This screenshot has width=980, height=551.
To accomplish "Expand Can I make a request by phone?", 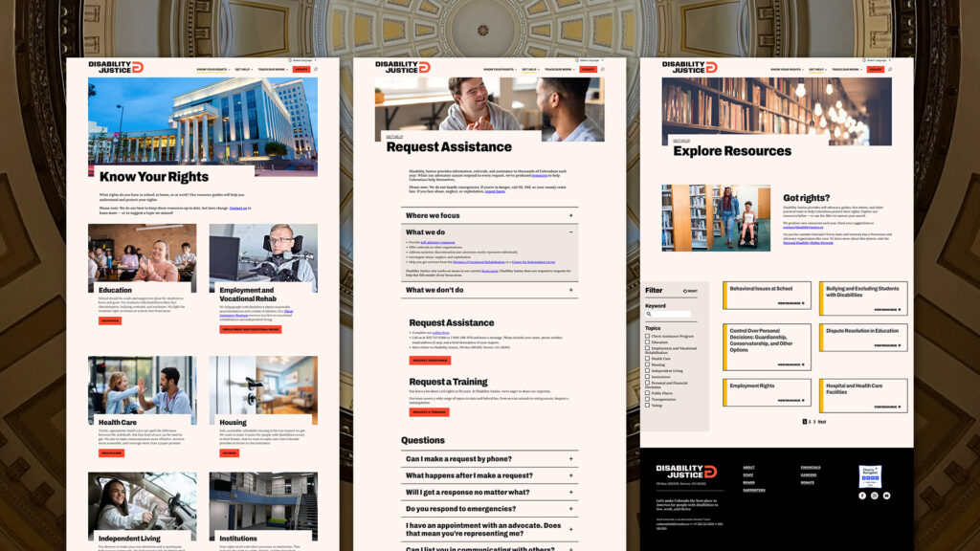I will pyautogui.click(x=489, y=459).
